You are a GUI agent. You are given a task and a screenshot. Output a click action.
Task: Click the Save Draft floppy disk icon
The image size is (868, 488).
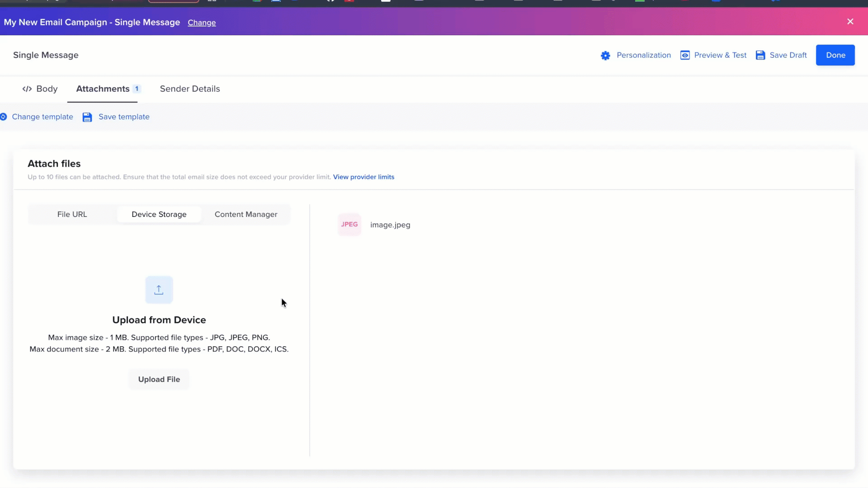point(761,55)
